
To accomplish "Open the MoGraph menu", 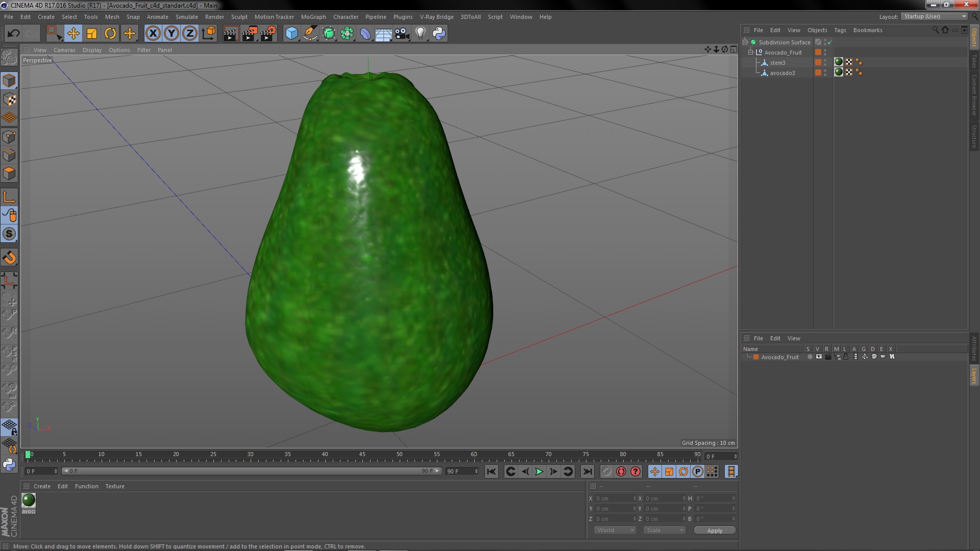I will tap(313, 17).
